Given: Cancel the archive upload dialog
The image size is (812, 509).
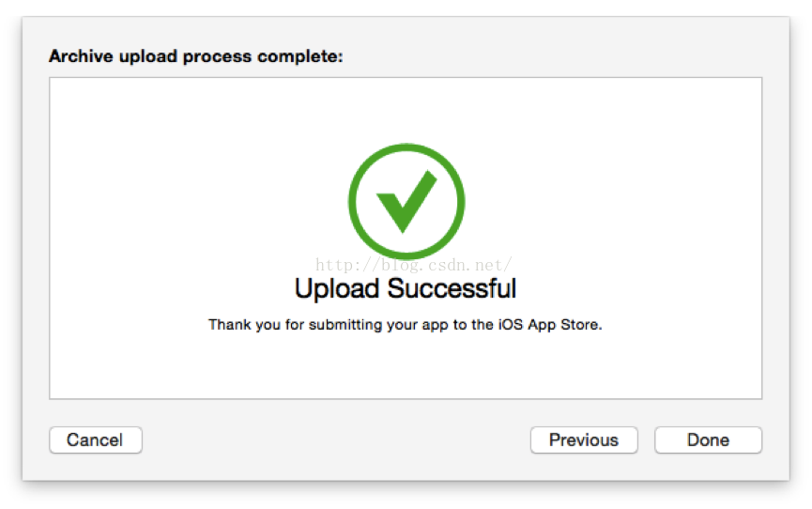Looking at the screenshot, I should click(x=95, y=440).
